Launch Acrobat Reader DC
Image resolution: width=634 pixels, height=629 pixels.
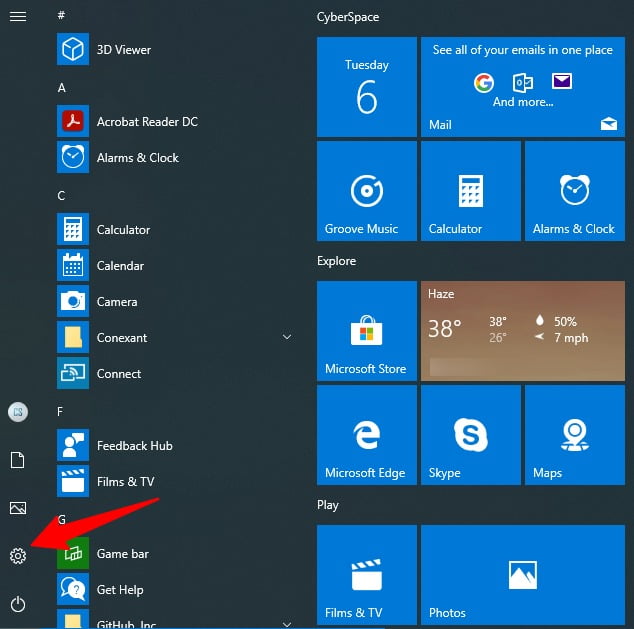coord(174,121)
